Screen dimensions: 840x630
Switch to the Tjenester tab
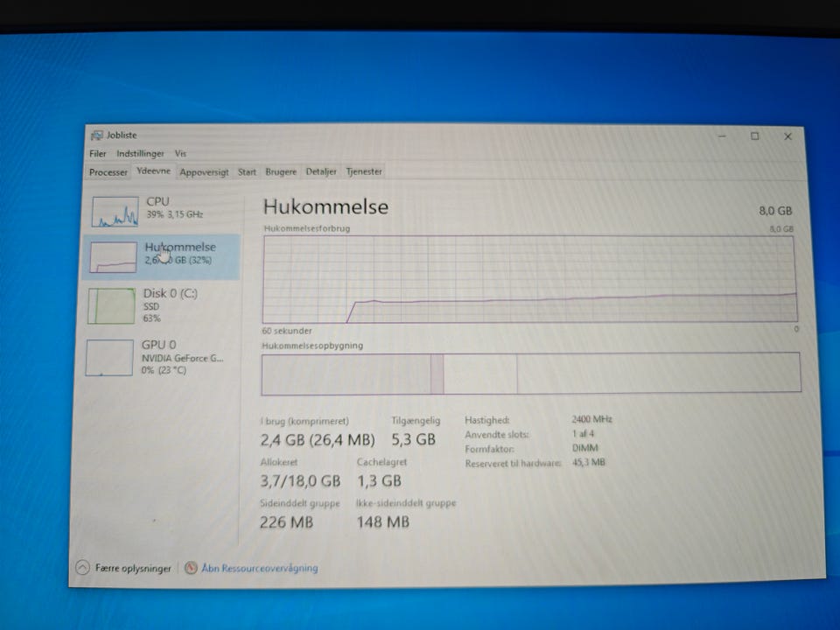click(x=364, y=172)
